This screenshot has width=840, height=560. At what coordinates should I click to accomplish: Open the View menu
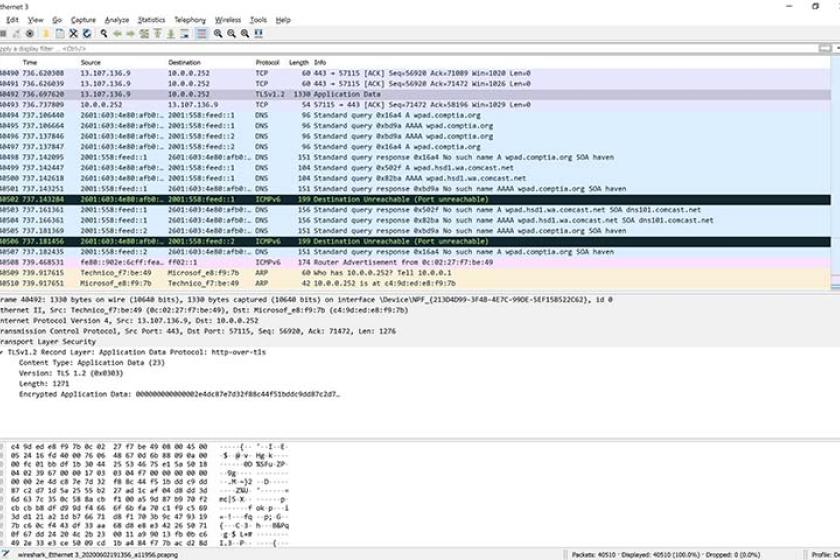click(x=35, y=20)
